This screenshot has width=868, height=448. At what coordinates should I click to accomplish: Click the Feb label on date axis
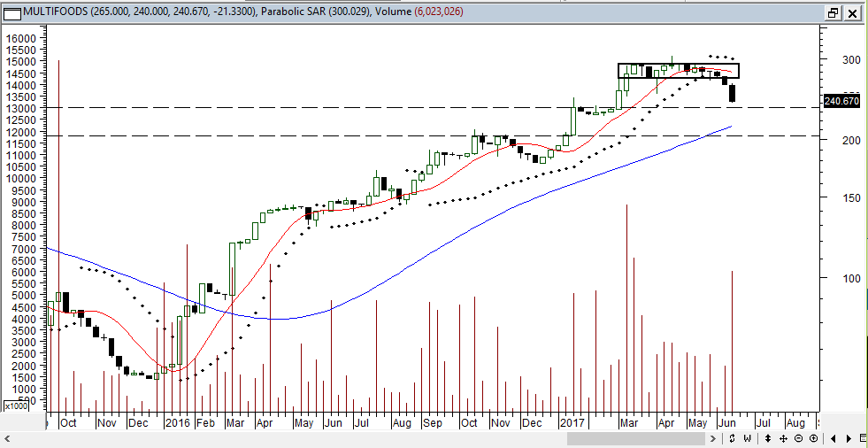point(204,423)
